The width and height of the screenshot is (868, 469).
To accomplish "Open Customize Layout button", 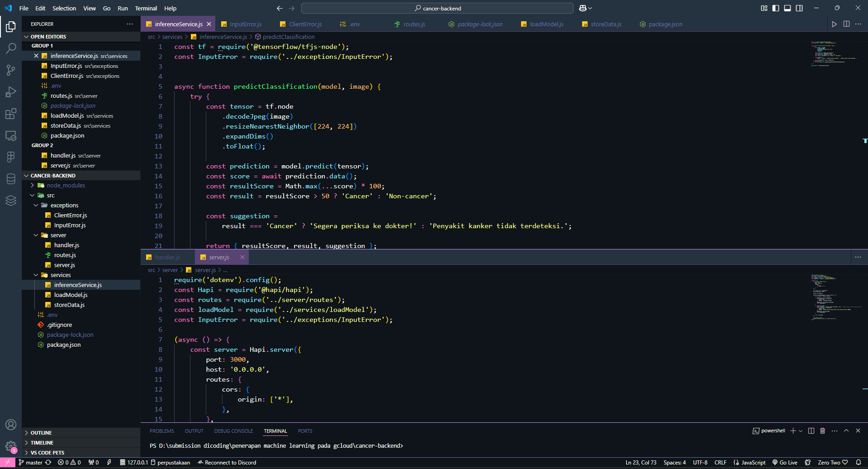I will click(x=764, y=8).
